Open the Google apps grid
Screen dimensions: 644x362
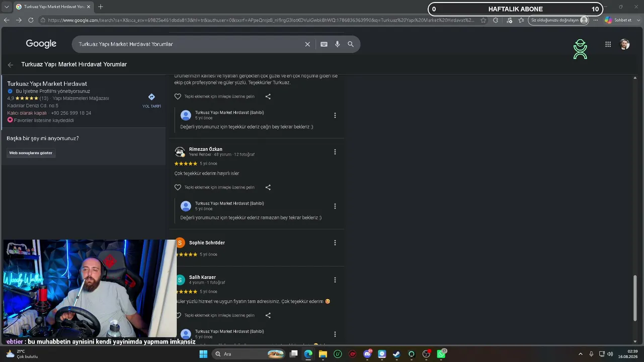click(x=608, y=44)
